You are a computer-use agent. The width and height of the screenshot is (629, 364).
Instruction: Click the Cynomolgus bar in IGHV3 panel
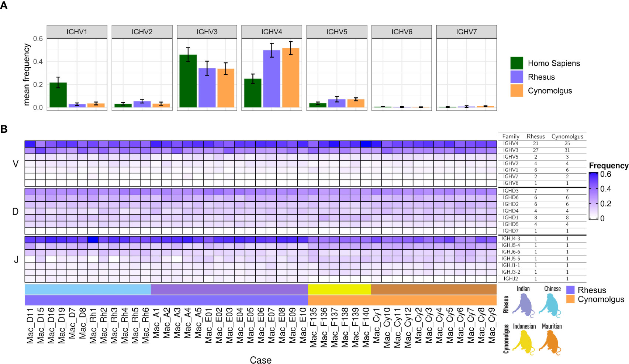(x=226, y=88)
